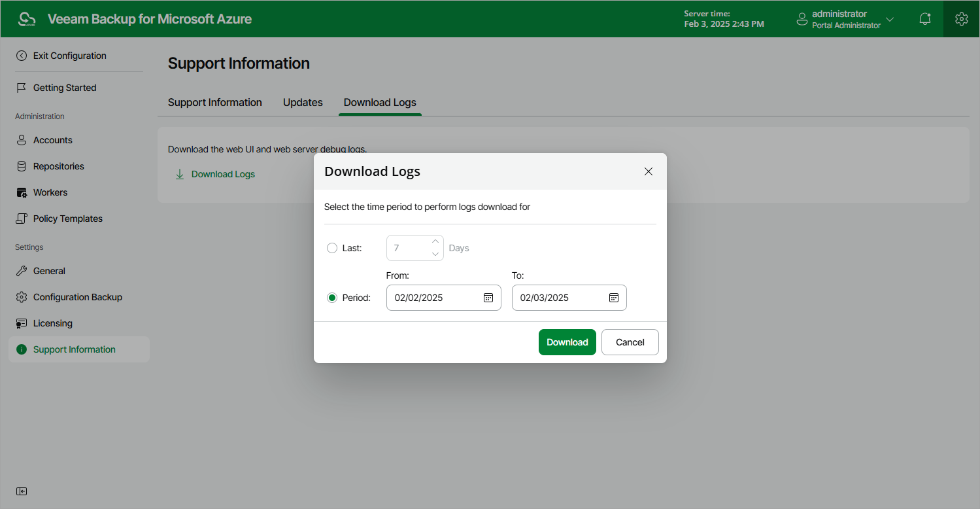Click the Policy Templates icon
980x509 pixels.
pyautogui.click(x=22, y=219)
